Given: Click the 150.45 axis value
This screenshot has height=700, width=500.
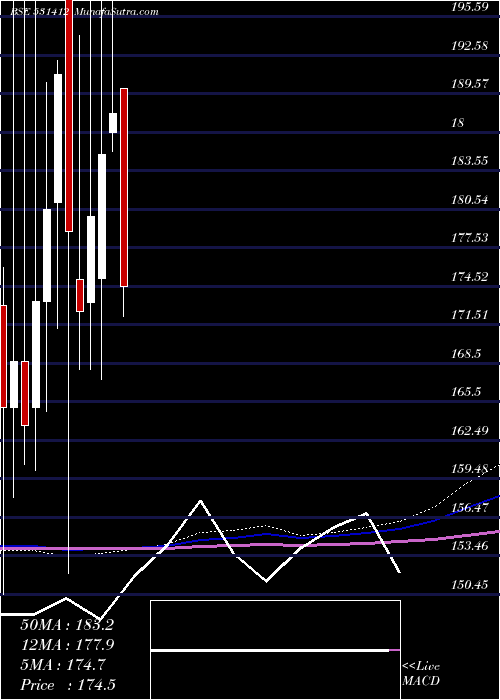Looking at the screenshot, I should tap(469, 584).
